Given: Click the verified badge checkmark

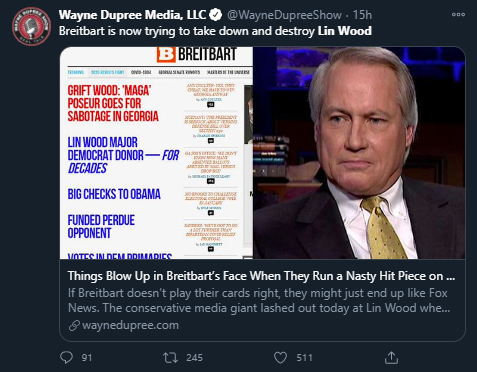Looking at the screenshot, I should click(216, 15).
